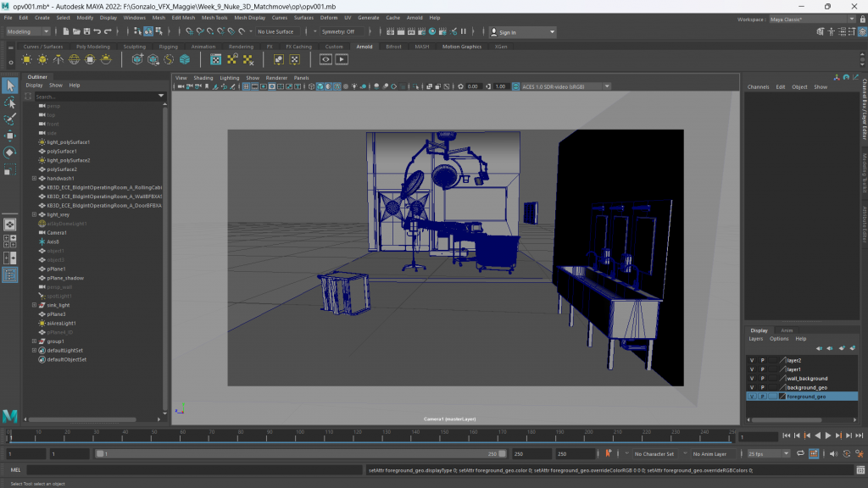Create a new empty display layer
This screenshot has width=868, height=488.
(x=842, y=348)
